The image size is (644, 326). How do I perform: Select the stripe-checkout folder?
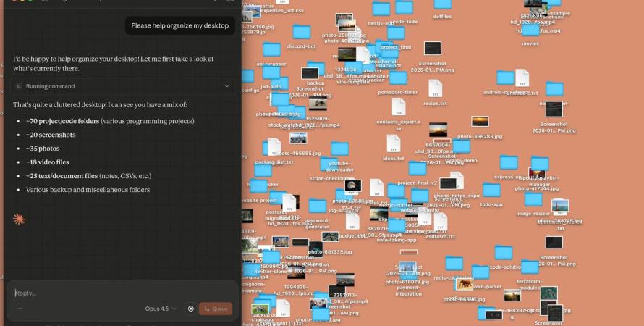pos(329,164)
